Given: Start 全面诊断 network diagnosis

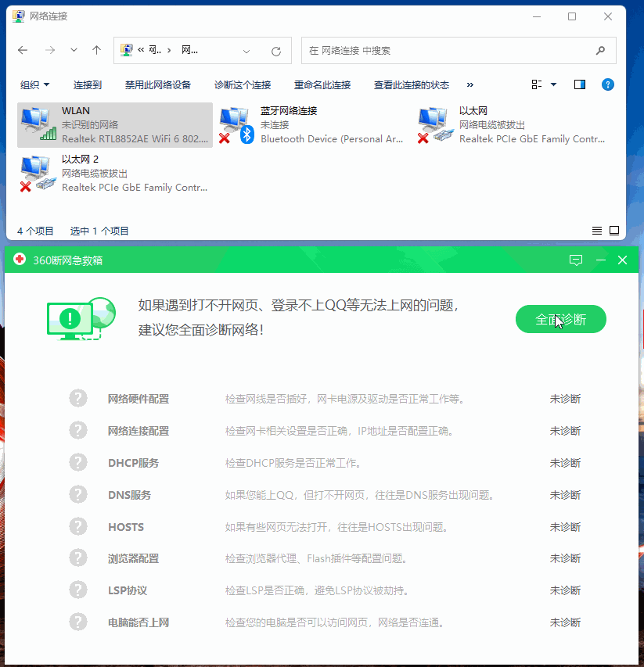Looking at the screenshot, I should (560, 319).
